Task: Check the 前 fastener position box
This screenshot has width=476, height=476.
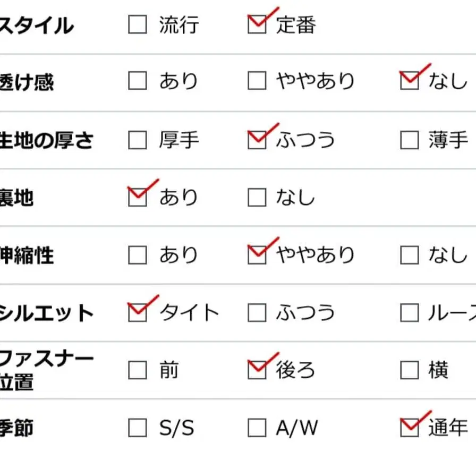Action: [138, 370]
